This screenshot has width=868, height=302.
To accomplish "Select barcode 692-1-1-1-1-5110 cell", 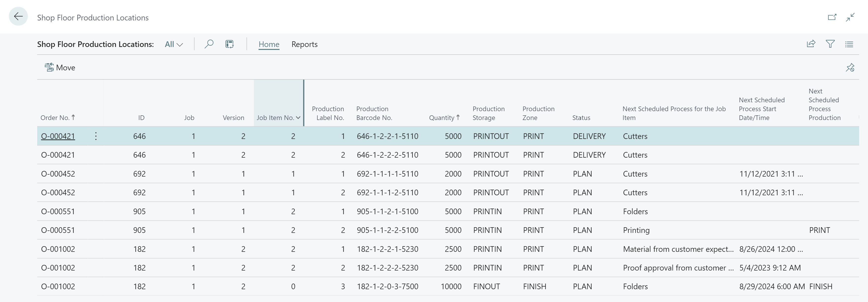I will [388, 174].
